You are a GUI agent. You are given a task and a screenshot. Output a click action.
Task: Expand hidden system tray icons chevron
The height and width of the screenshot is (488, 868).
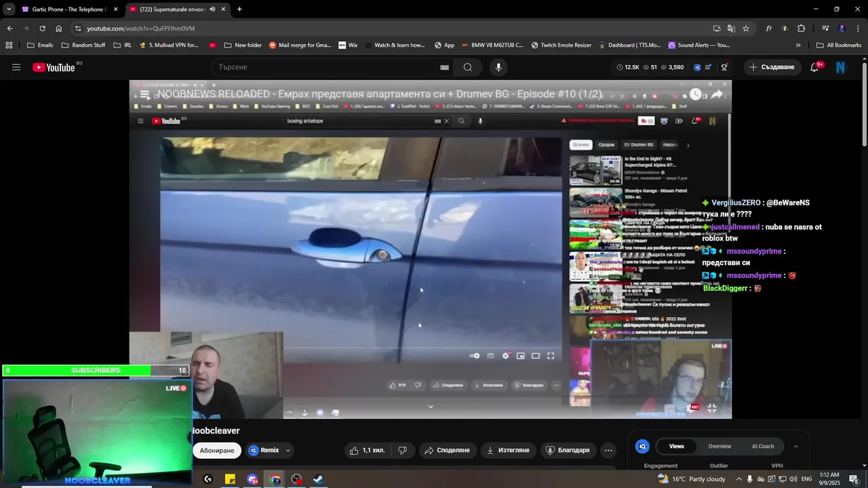(738, 479)
